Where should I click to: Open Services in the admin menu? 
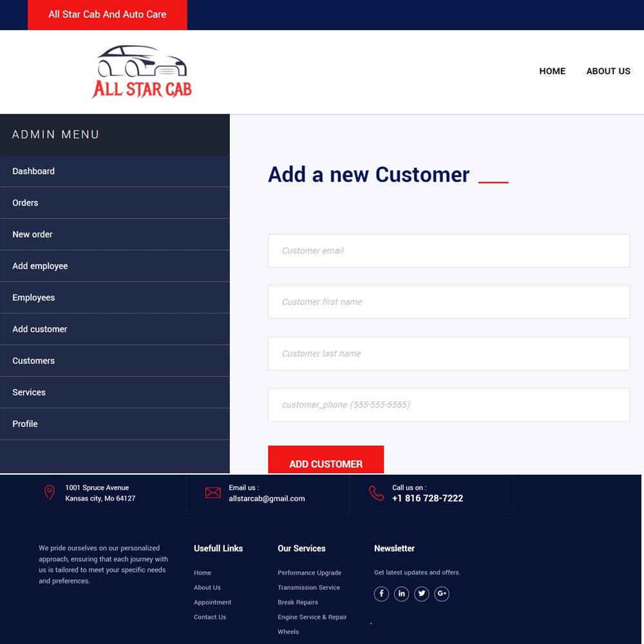(x=29, y=392)
